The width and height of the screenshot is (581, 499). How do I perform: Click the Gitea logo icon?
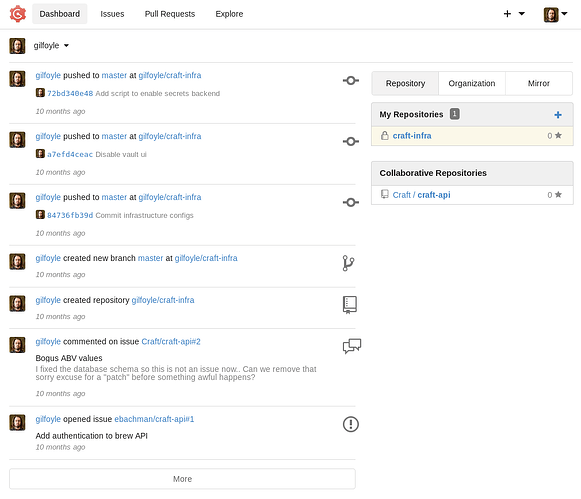click(17, 14)
